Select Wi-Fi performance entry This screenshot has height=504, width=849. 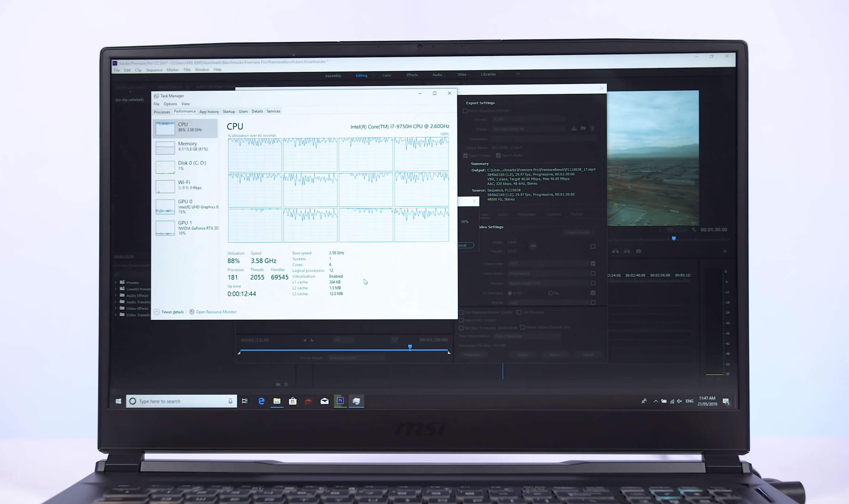click(x=185, y=185)
